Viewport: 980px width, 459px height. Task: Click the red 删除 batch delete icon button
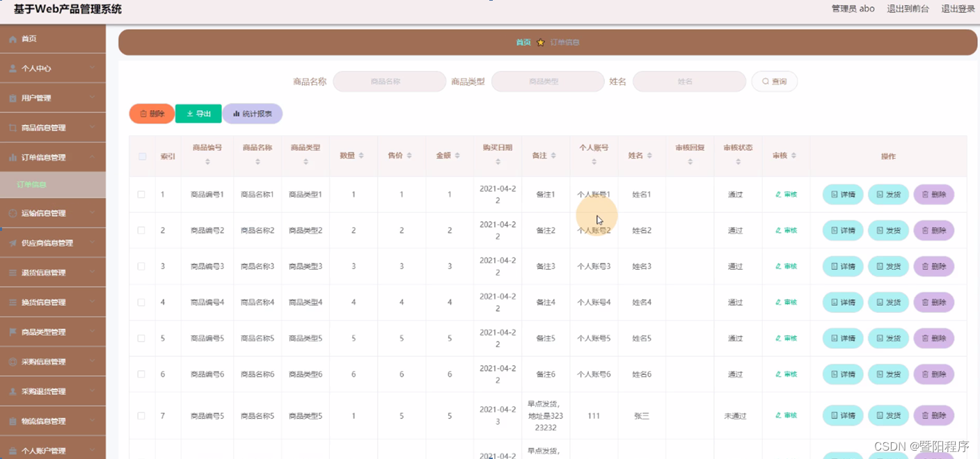click(x=151, y=113)
